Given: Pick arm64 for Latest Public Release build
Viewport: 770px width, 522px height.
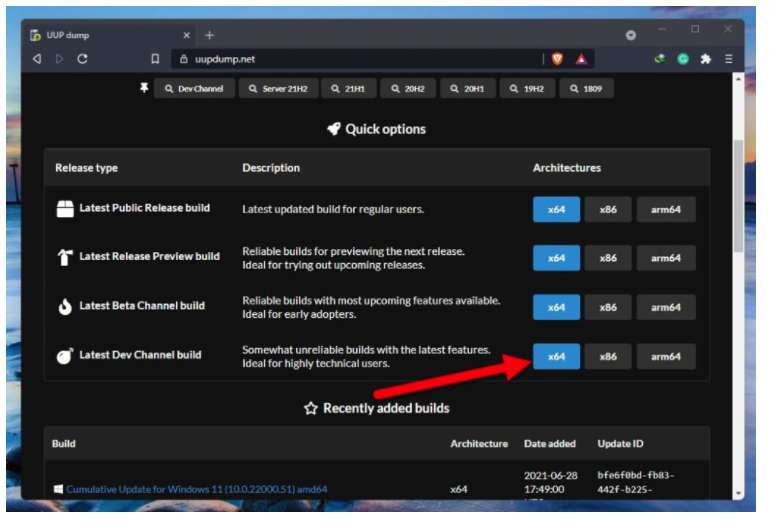Looking at the screenshot, I should pyautogui.click(x=666, y=209).
